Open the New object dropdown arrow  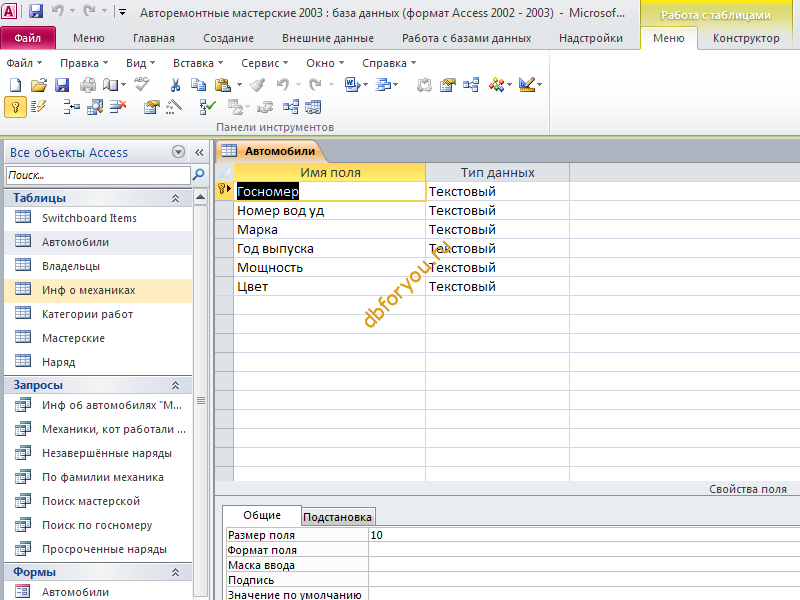(509, 85)
